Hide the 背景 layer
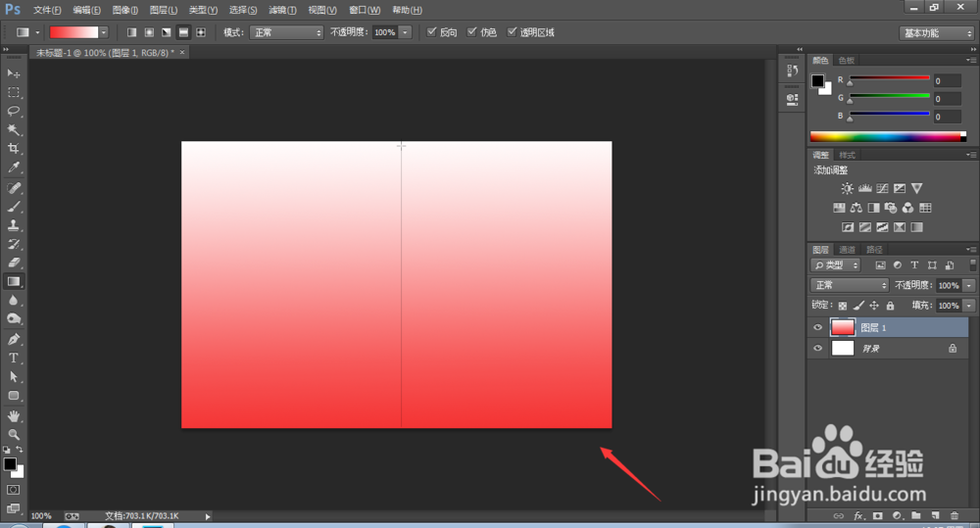Image resolution: width=980 pixels, height=528 pixels. pyautogui.click(x=817, y=348)
